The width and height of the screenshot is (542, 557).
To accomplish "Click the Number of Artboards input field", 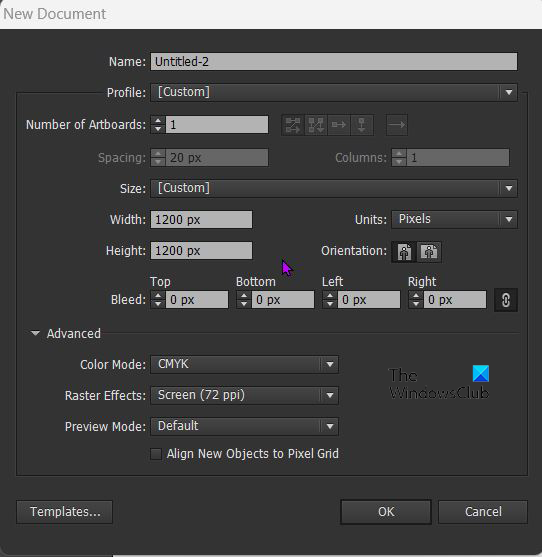I will (x=217, y=125).
